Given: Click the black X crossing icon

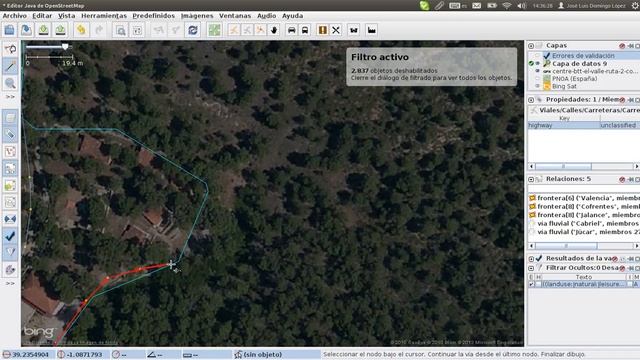Looking at the screenshot, I should [336, 30].
